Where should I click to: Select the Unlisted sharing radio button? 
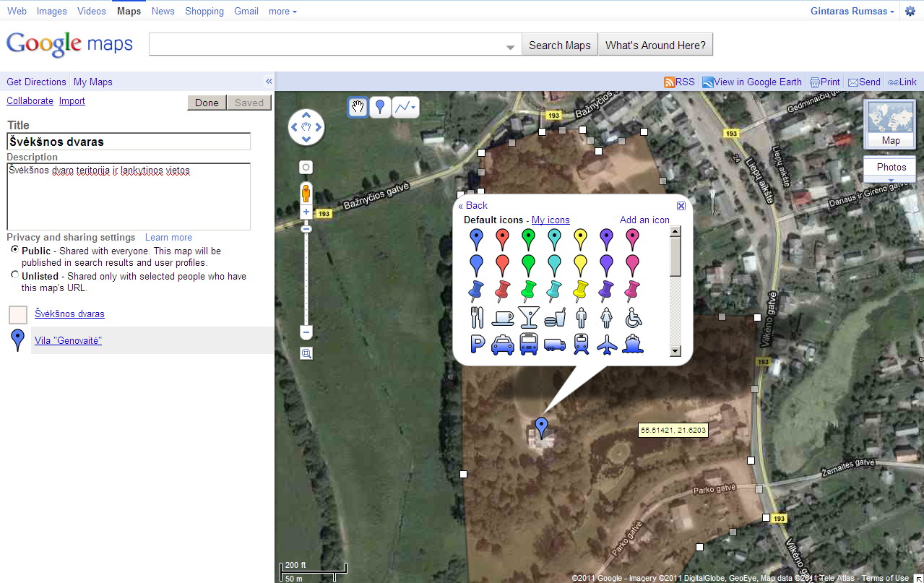click(15, 275)
